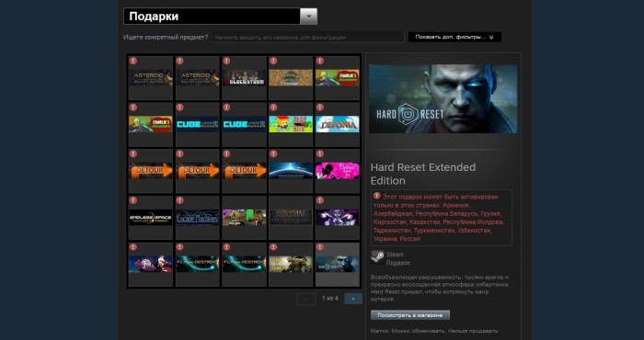Click the 1 из 4 page indicator
The height and width of the screenshot is (340, 644).
coord(329,298)
